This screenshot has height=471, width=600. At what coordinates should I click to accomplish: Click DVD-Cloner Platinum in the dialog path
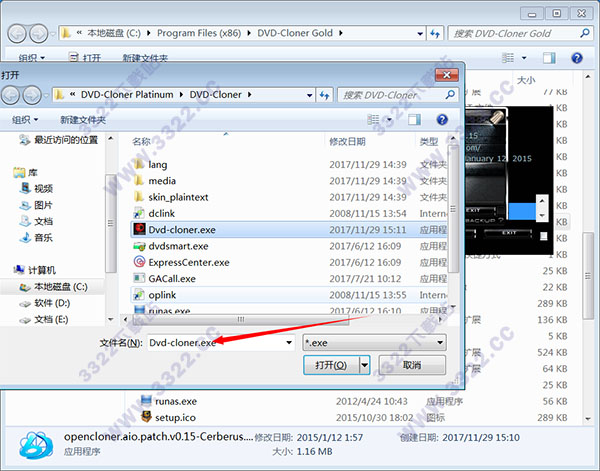click(x=127, y=95)
